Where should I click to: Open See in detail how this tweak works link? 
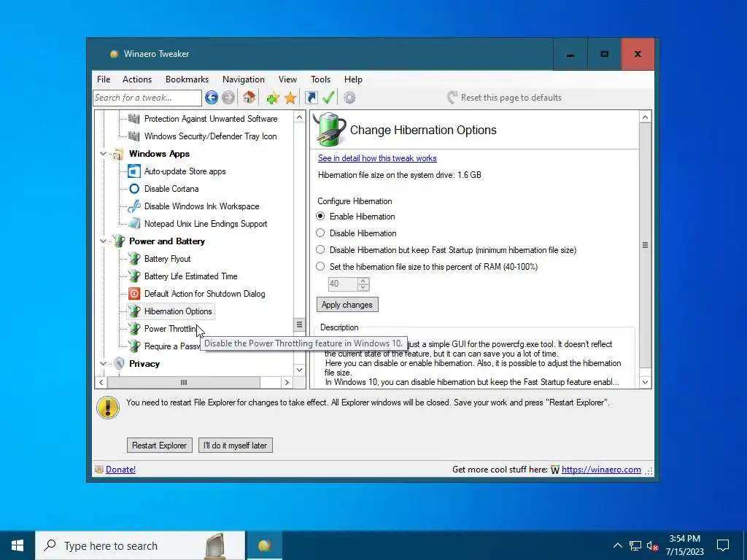(377, 158)
